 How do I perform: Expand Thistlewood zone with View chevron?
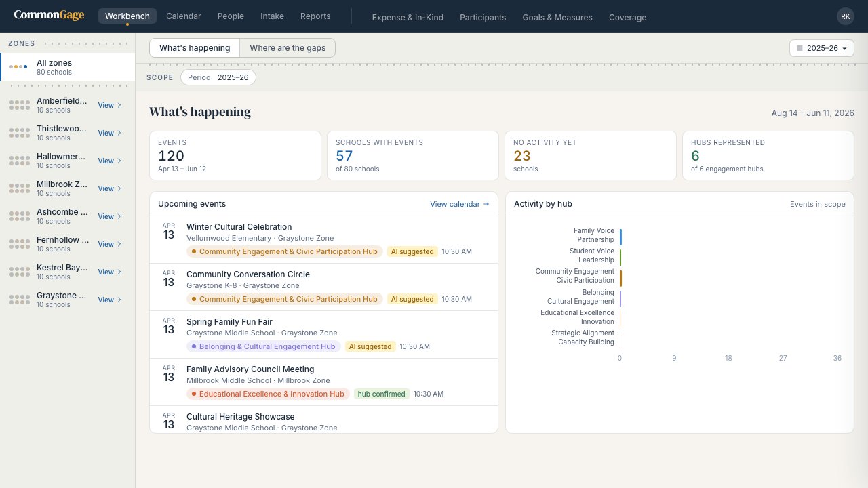coord(110,133)
